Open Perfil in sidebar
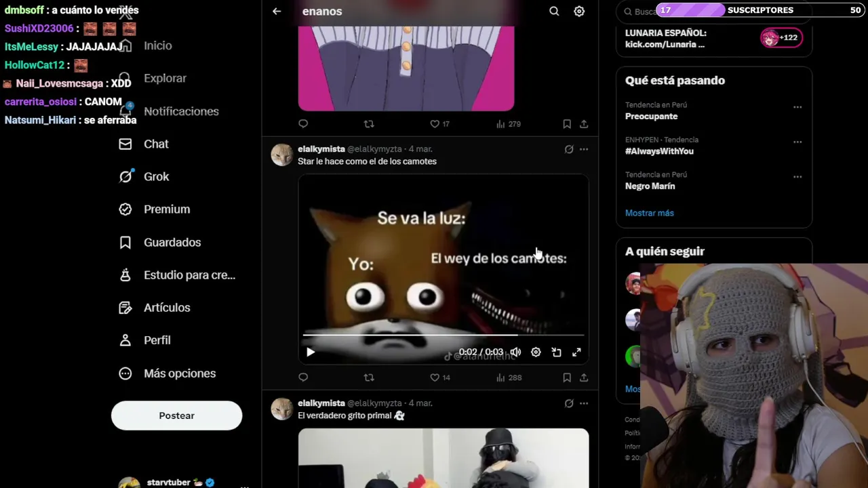This screenshot has width=868, height=488. click(x=157, y=340)
